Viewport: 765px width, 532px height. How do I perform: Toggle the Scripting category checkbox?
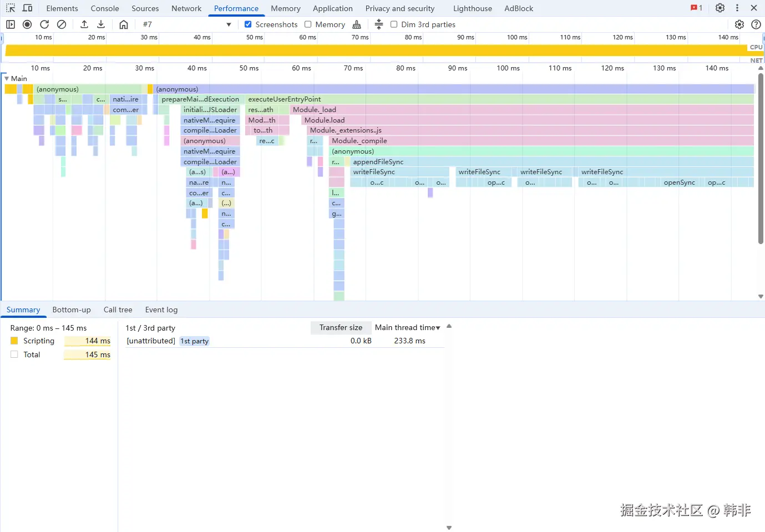[x=14, y=341]
